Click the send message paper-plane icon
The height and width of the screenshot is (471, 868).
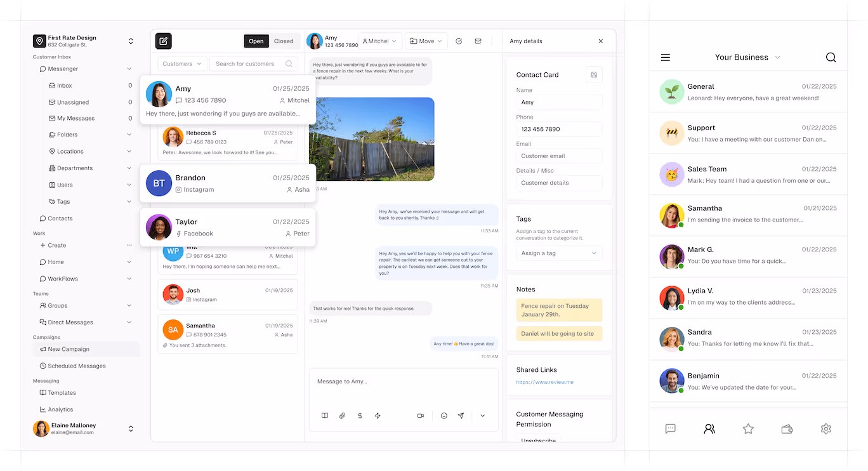coord(461,415)
